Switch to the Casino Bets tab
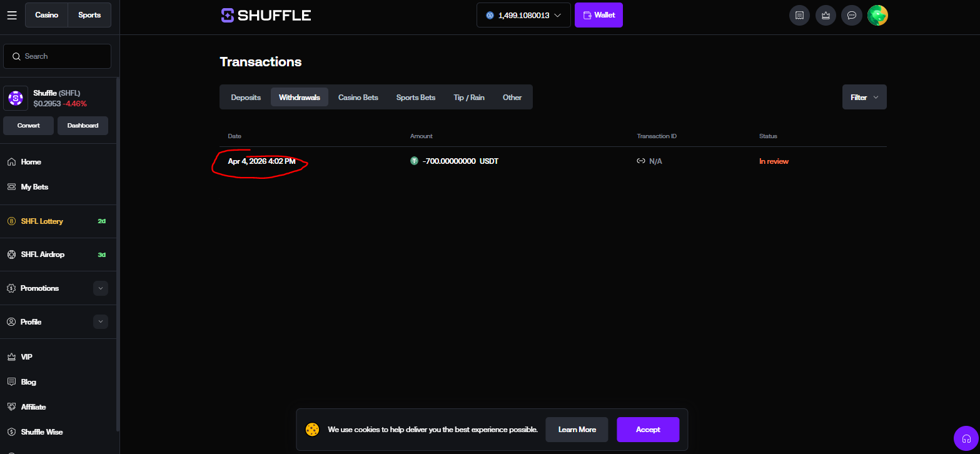This screenshot has width=980, height=454. pyautogui.click(x=358, y=97)
